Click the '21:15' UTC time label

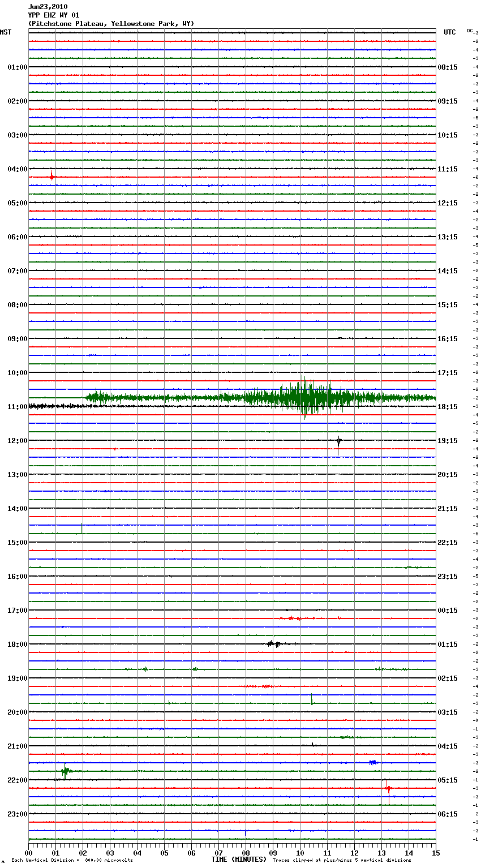[448, 509]
